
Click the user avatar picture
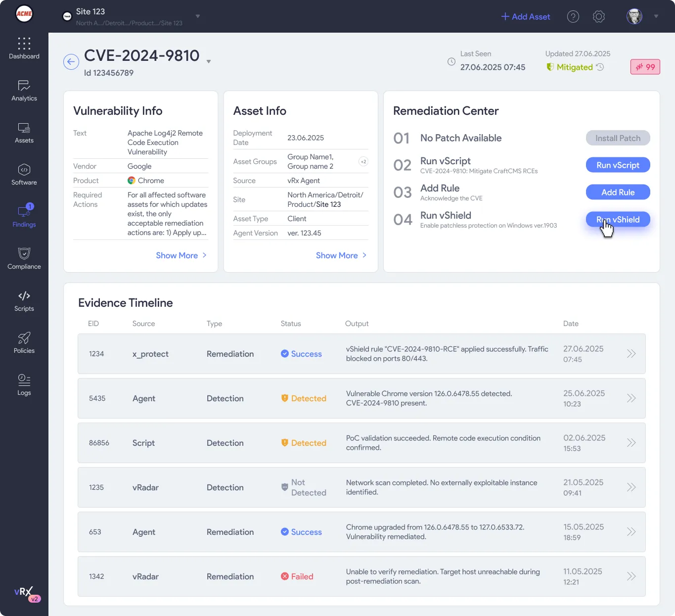point(634,16)
